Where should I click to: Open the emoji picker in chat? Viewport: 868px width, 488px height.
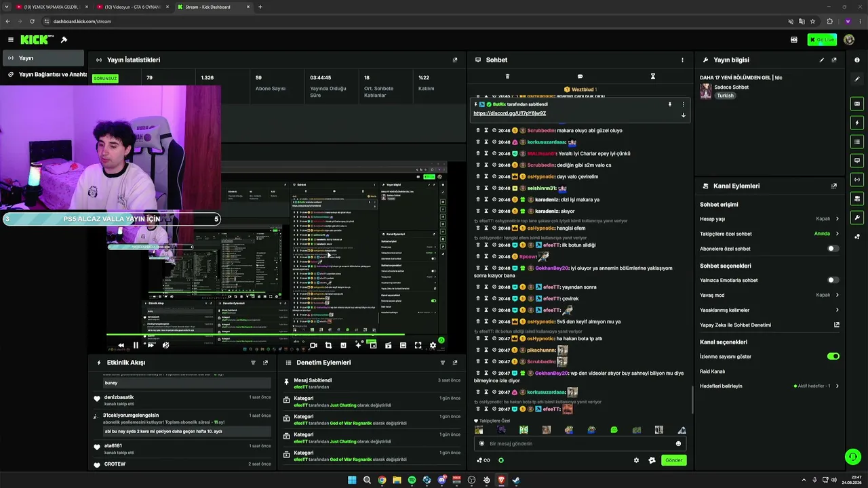click(x=678, y=444)
